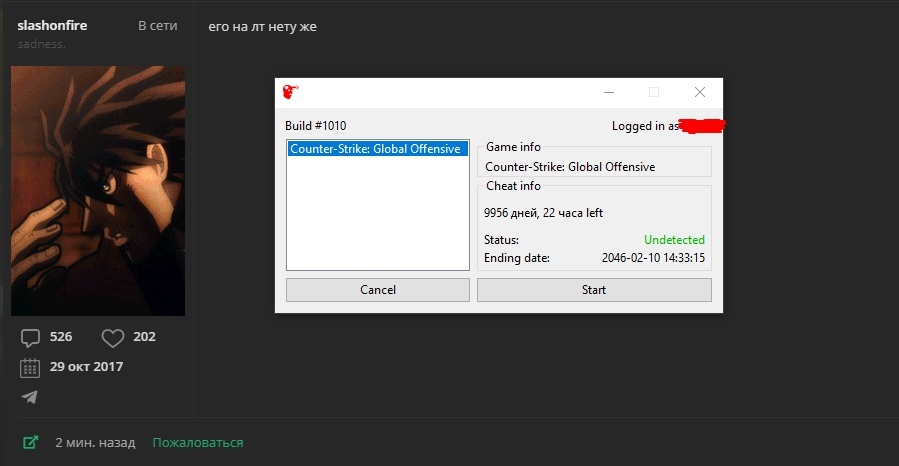Open the slashonfire username profile link

click(52, 25)
